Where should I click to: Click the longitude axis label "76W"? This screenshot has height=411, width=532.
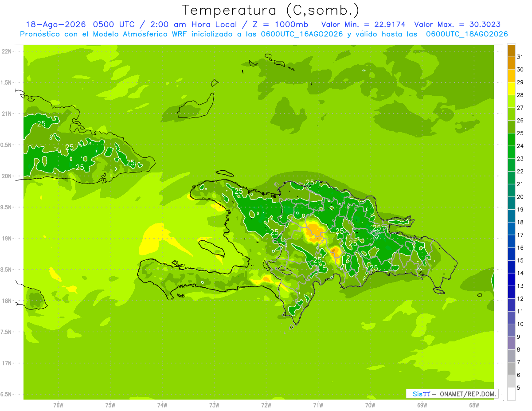coord(58,405)
